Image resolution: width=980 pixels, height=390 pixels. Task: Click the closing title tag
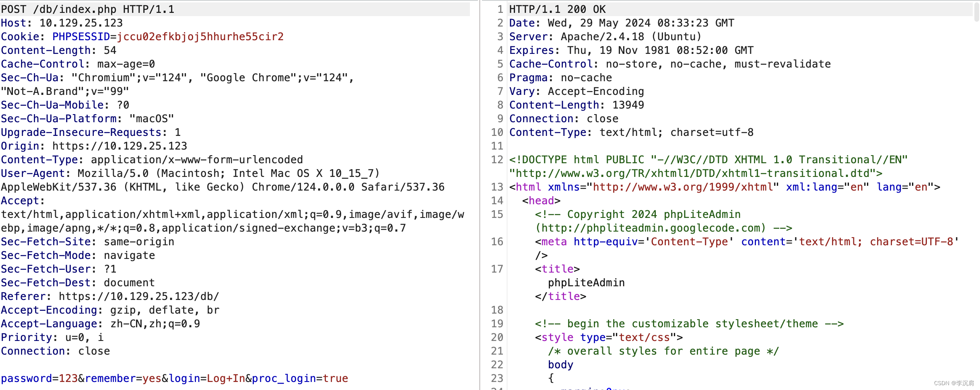(561, 296)
